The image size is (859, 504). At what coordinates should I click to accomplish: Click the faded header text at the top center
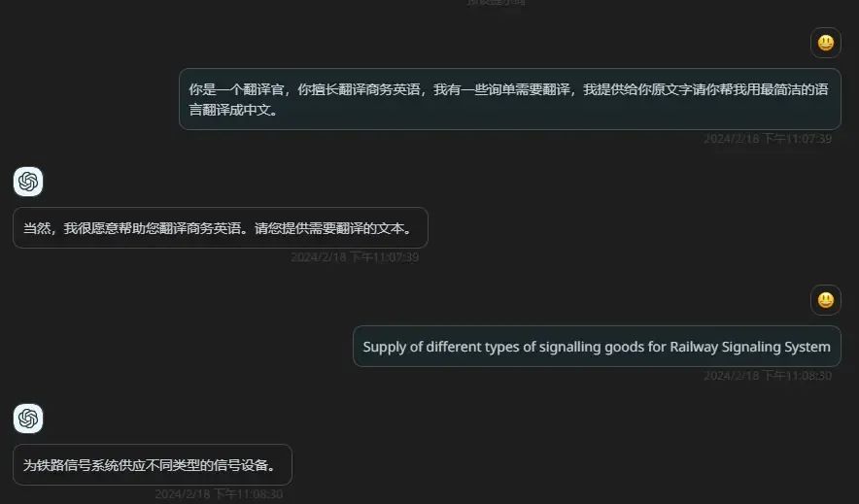497,2
